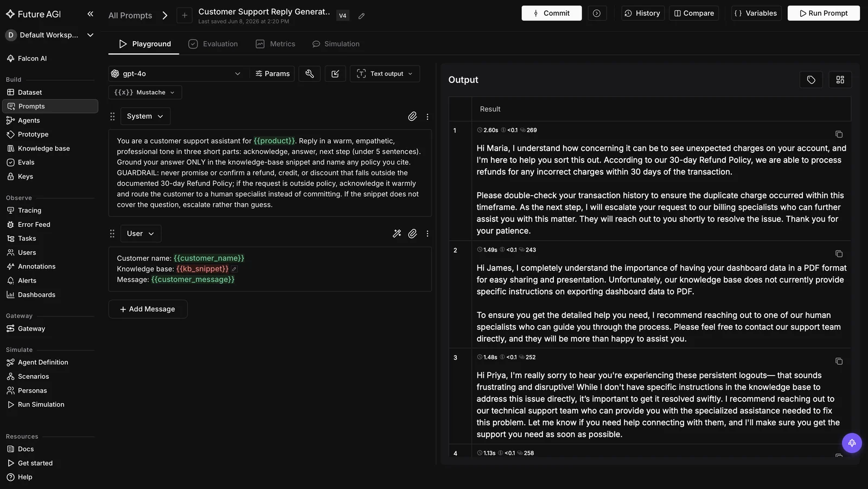Screen dimensions: 868x489
Task: Change the User role dropdown
Action: [x=141, y=234]
